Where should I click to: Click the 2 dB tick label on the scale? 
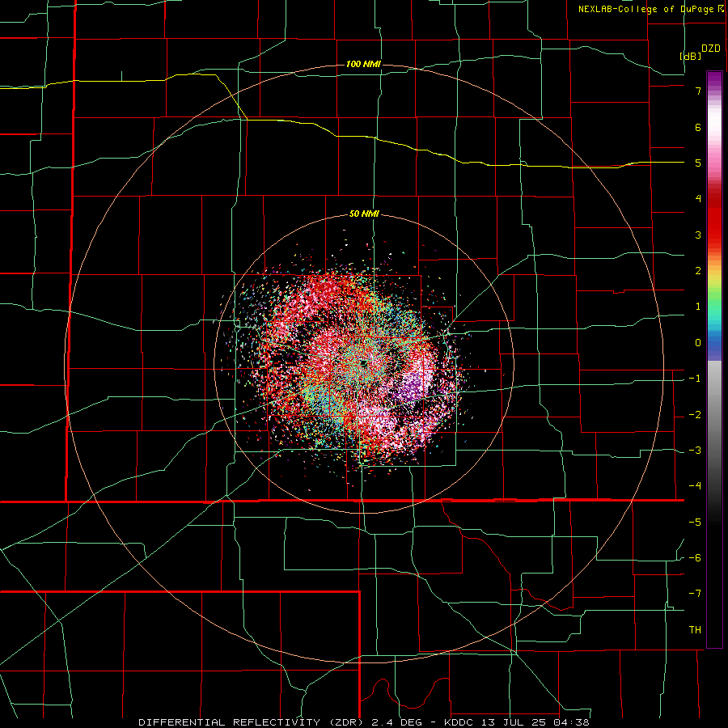[698, 271]
